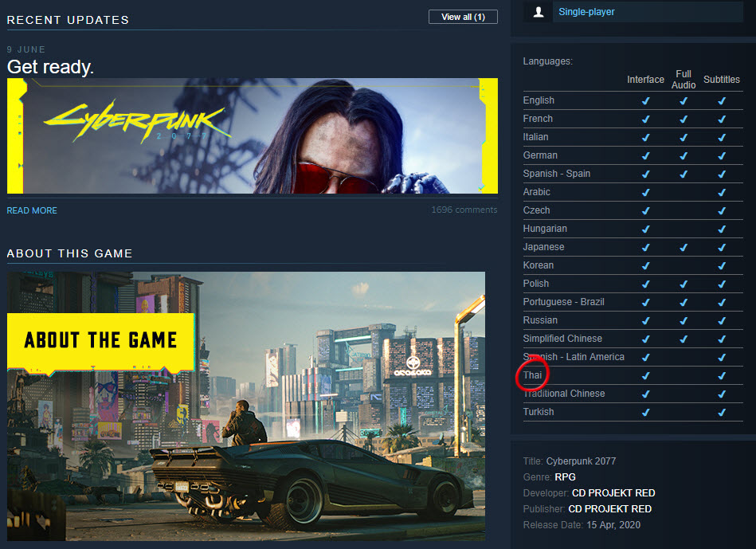Click the Single-player person icon
756x549 pixels.
[x=539, y=12]
